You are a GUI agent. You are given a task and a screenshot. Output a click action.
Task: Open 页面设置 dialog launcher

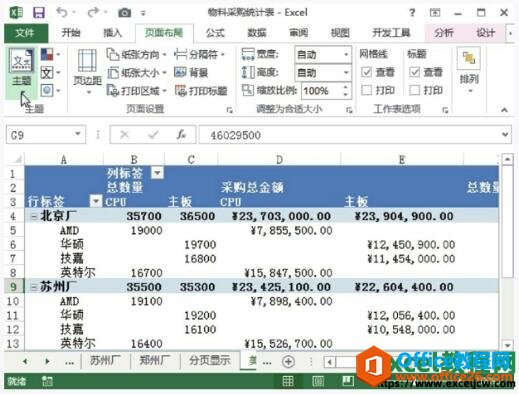point(229,110)
